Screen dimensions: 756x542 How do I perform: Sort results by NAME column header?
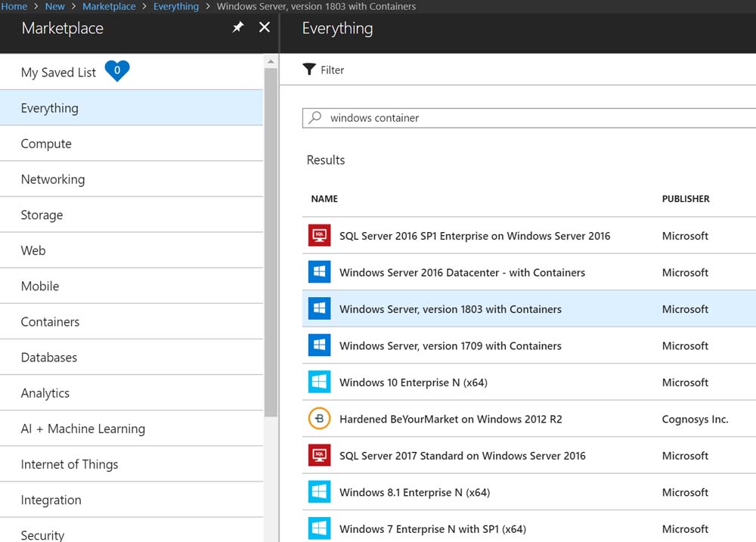click(324, 199)
